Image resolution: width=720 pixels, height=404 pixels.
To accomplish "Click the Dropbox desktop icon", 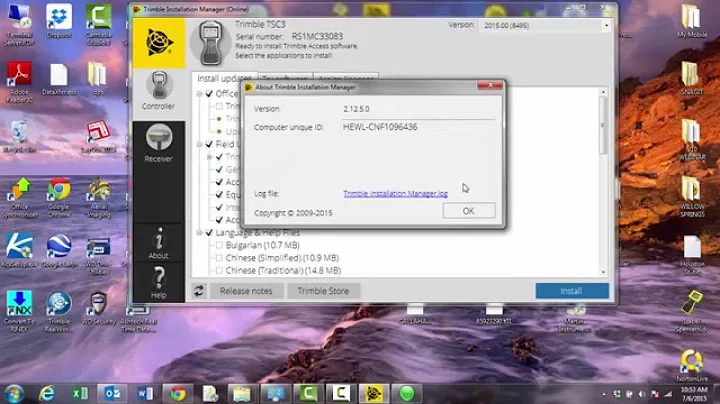I will pyautogui.click(x=59, y=22).
